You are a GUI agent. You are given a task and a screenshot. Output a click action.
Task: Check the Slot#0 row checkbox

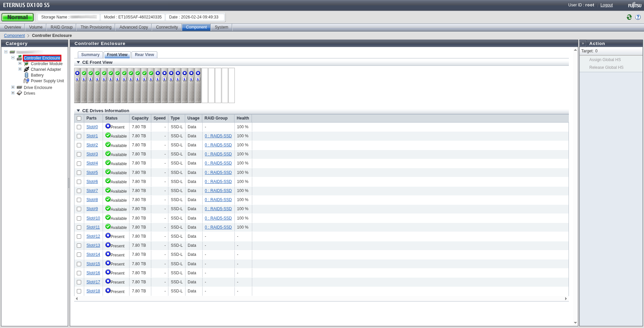[x=79, y=127]
